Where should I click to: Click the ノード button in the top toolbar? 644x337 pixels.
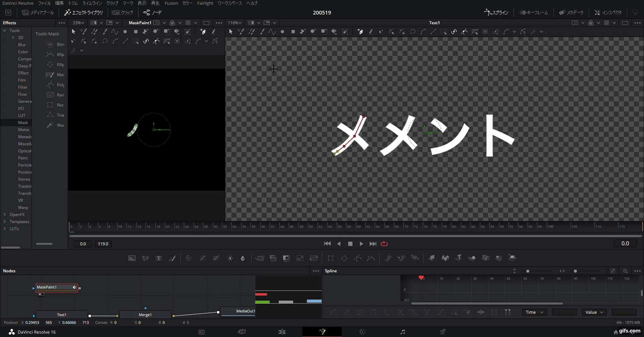pos(153,12)
